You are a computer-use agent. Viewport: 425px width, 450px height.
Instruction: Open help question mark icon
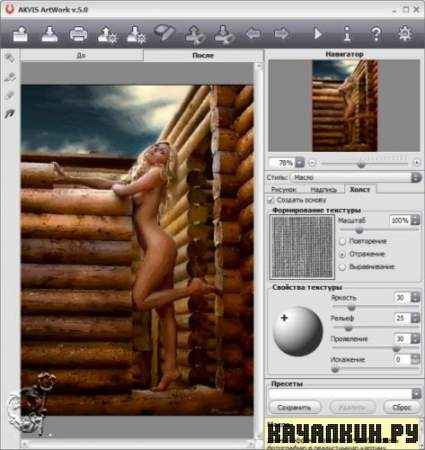tap(376, 34)
